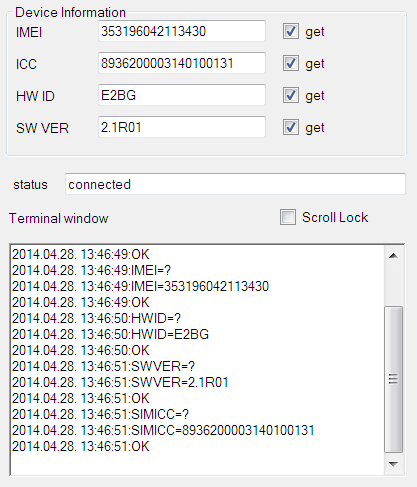Viewport: 417px width, 487px height.
Task: Click the IMEI=353196042113430 terminal line
Action: (x=140, y=286)
